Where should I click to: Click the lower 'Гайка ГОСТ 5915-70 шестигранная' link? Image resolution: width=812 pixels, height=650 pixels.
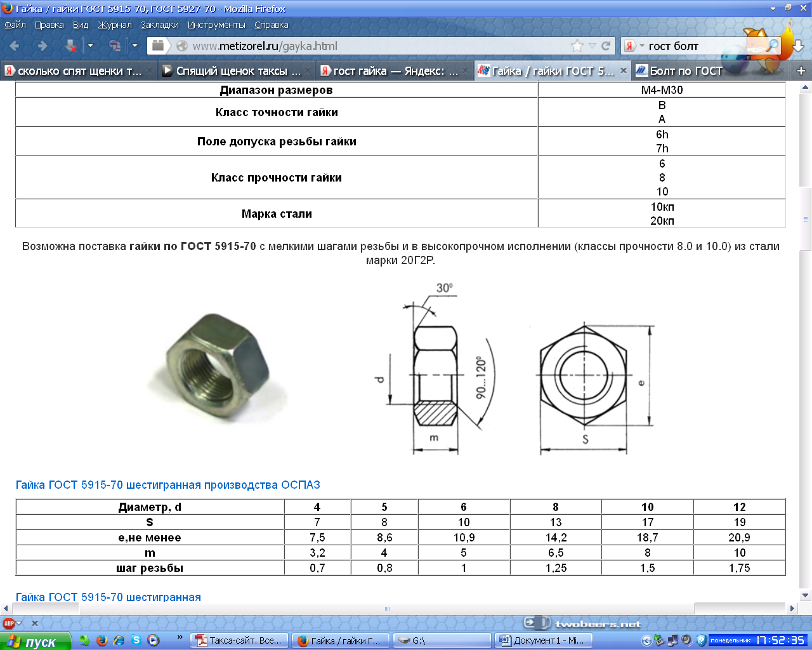coord(108,597)
